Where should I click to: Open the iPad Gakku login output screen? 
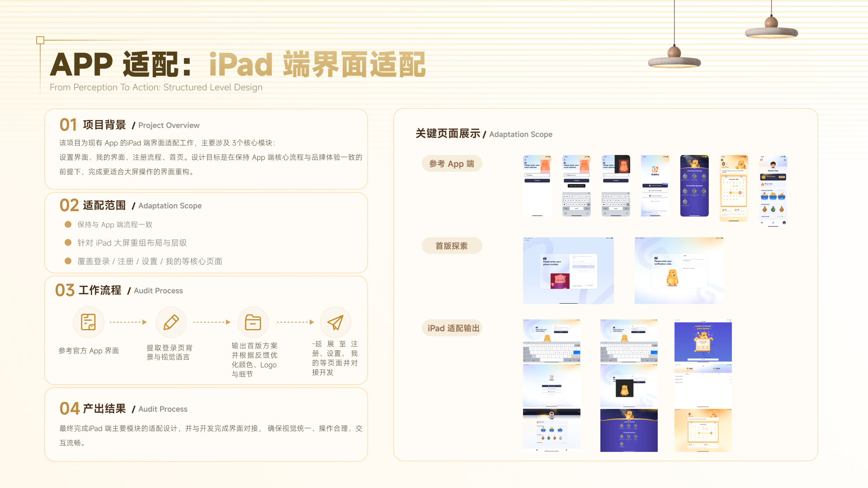tap(552, 385)
